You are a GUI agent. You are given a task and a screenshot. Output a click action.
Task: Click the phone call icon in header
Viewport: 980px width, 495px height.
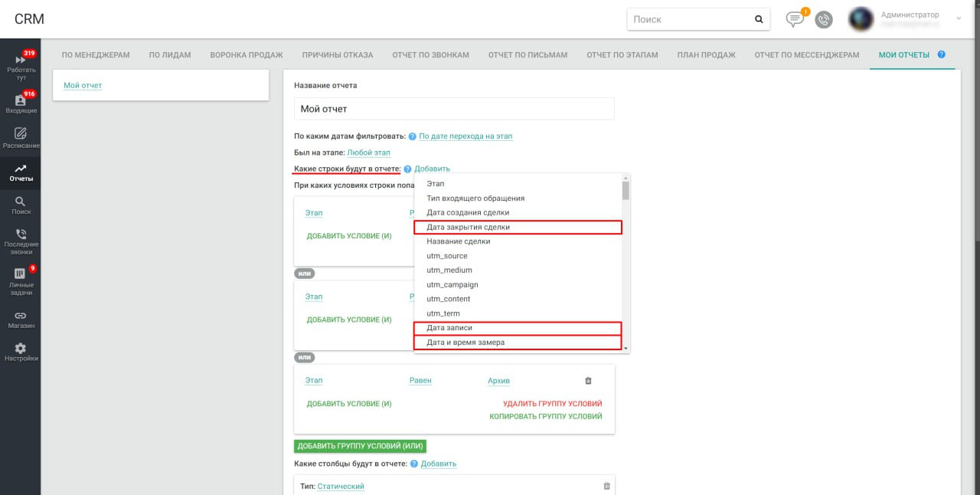coord(824,20)
